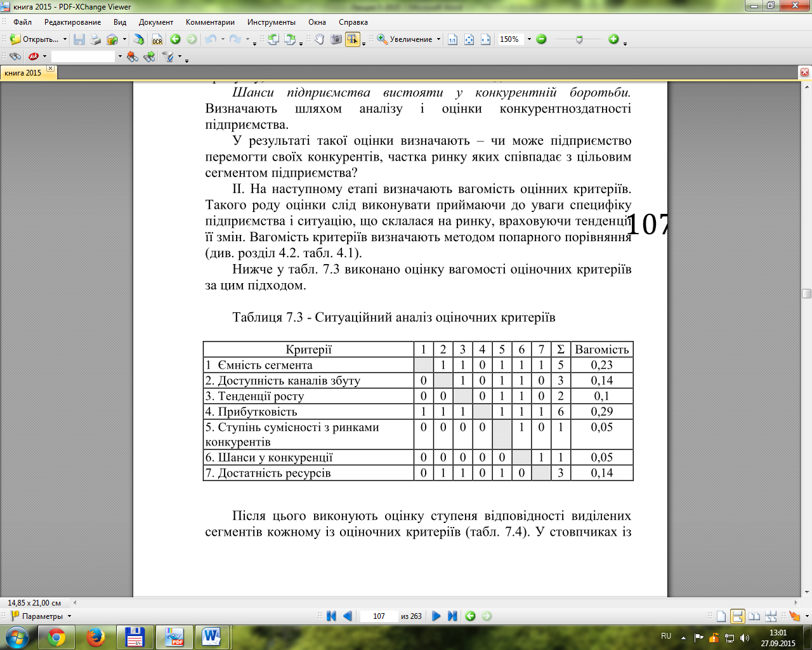Open the Справка menu
Viewport: 812px width, 650px height.
point(353,22)
